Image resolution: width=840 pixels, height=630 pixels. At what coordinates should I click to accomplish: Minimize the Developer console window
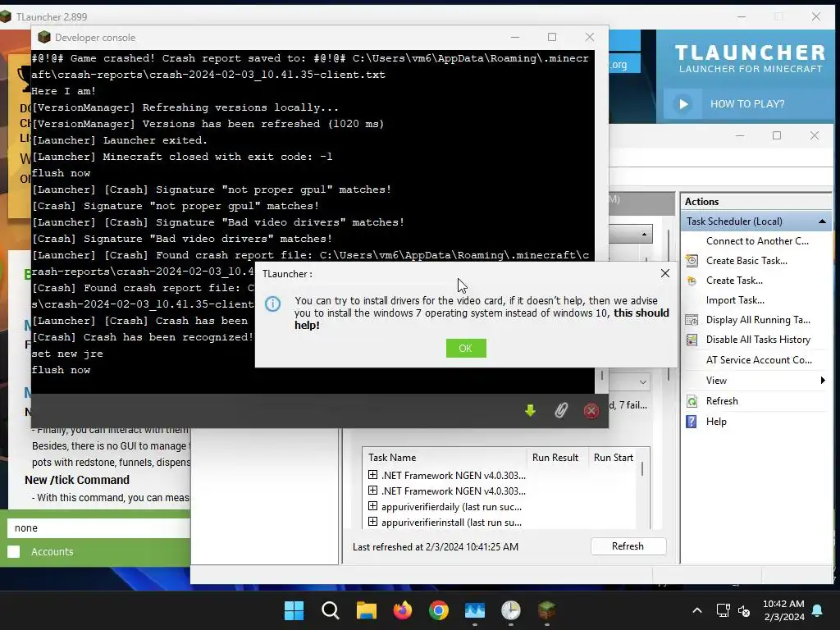point(515,37)
